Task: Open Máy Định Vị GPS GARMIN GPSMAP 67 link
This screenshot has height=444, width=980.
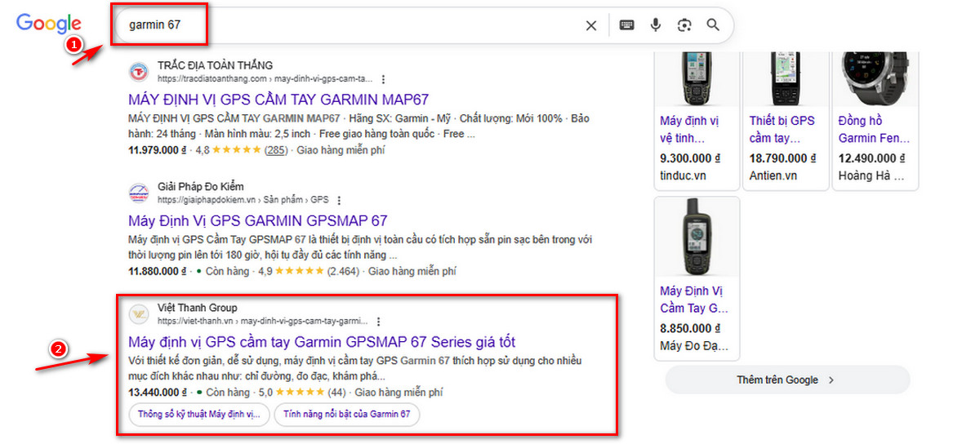Action: click(258, 220)
